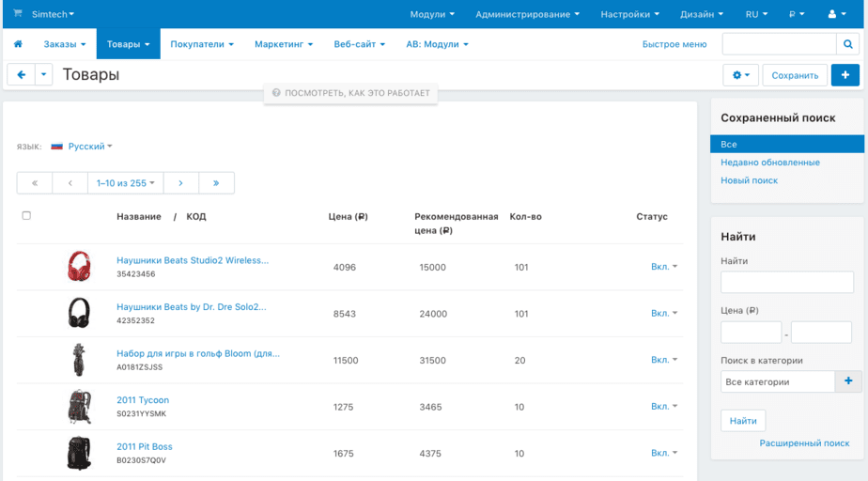868x481 pixels.
Task: Open the ruble currency selector
Action: coord(797,14)
